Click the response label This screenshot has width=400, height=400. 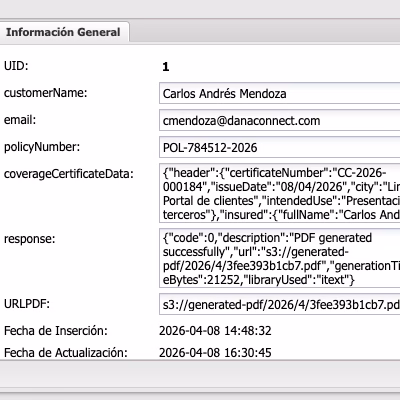pyautogui.click(x=30, y=239)
